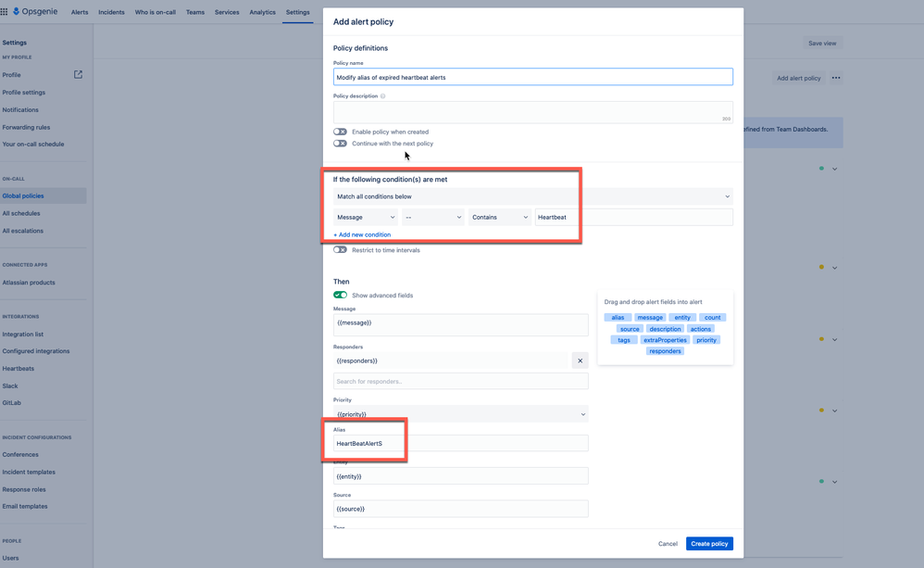Select the Settings tab
Image resolution: width=924 pixels, height=568 pixels.
pos(297,12)
